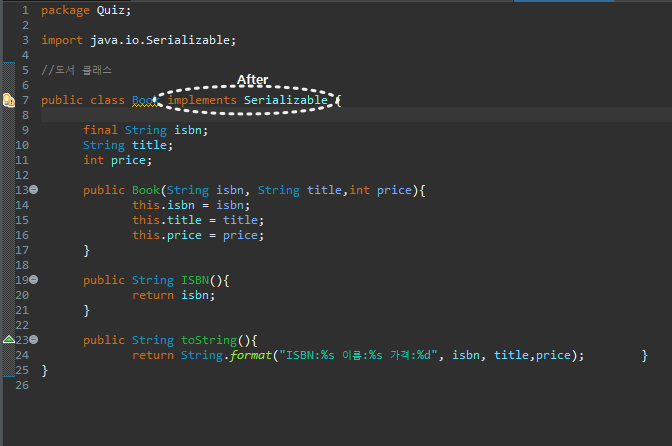This screenshot has width=672, height=446.
Task: Click the implements keyword on line 7
Action: (x=202, y=100)
